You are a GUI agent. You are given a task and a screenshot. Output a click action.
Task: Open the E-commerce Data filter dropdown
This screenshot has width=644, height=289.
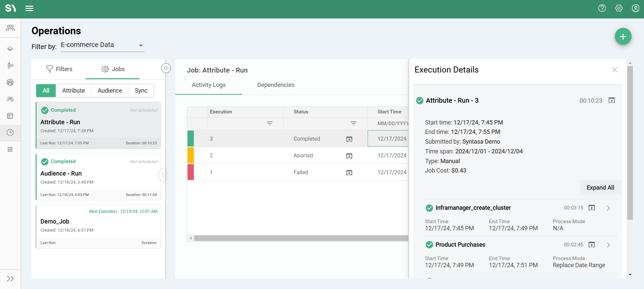(x=102, y=45)
